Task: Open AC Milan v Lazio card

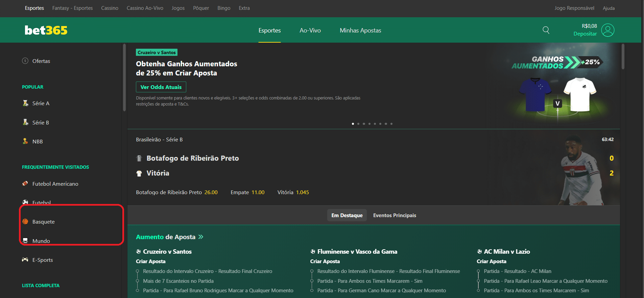Action: [543, 271]
